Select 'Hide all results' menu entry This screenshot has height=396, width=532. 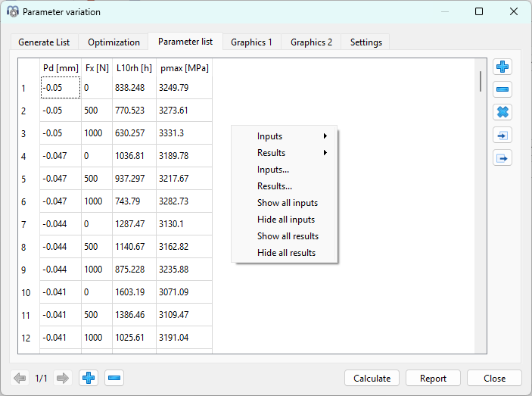pyautogui.click(x=286, y=253)
